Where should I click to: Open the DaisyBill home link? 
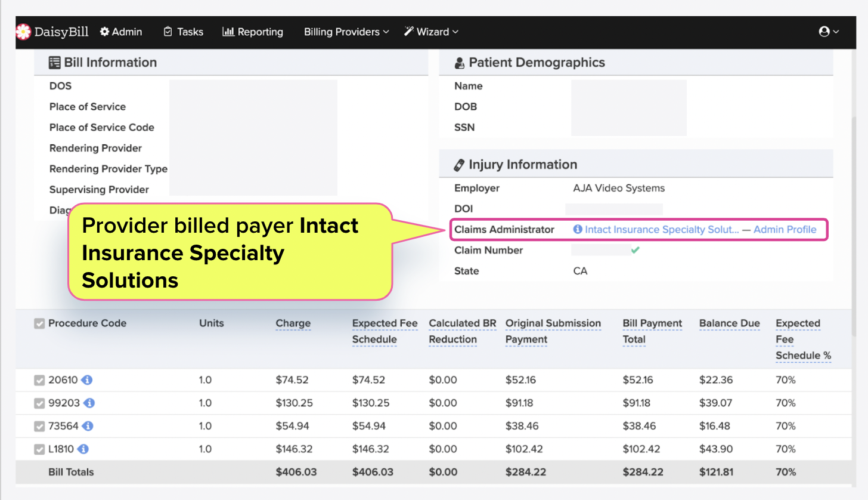coord(52,32)
